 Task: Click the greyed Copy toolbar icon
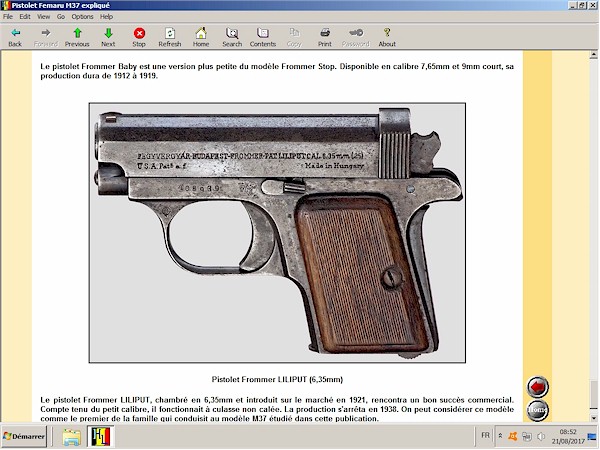tap(294, 37)
